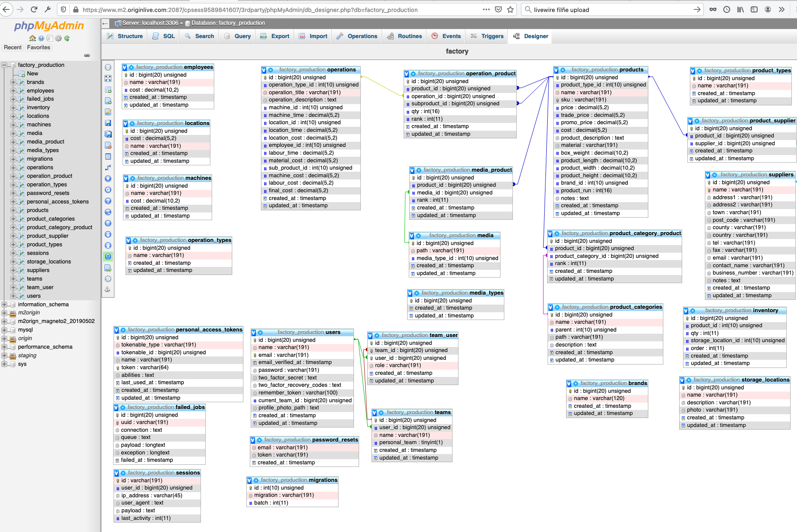Expand the employees tree node
The width and height of the screenshot is (797, 532).
click(13, 91)
